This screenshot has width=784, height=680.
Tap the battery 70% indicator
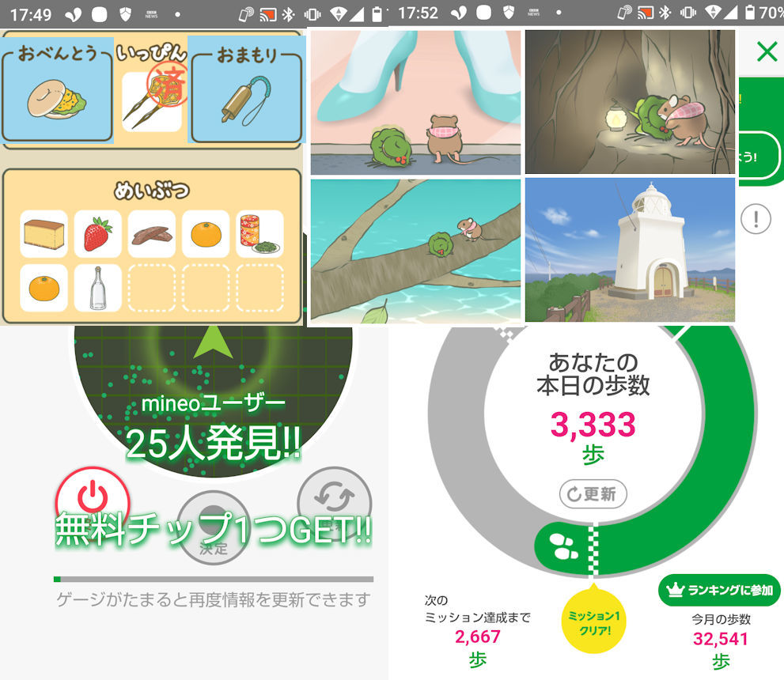click(764, 13)
